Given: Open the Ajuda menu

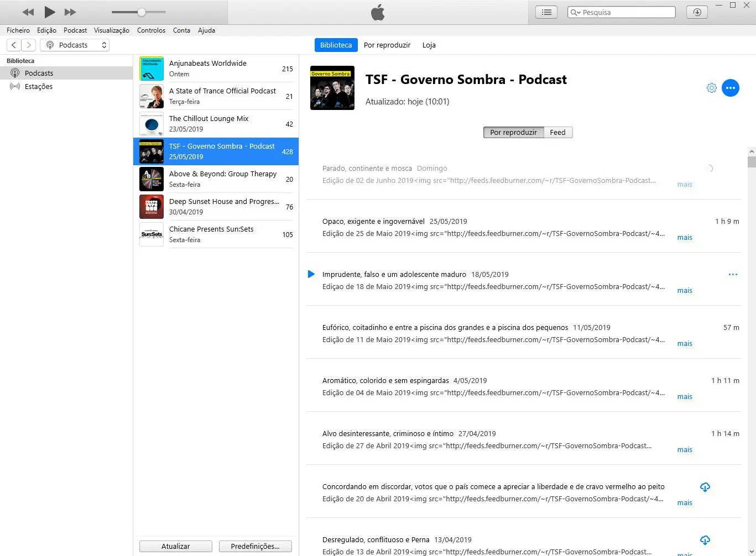Looking at the screenshot, I should coord(206,30).
